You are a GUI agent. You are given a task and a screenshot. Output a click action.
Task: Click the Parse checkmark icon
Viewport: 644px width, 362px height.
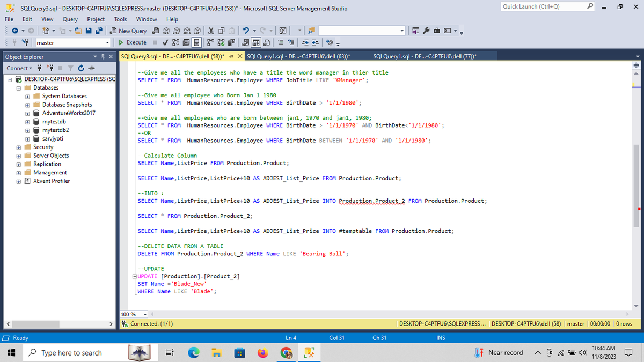click(x=165, y=42)
